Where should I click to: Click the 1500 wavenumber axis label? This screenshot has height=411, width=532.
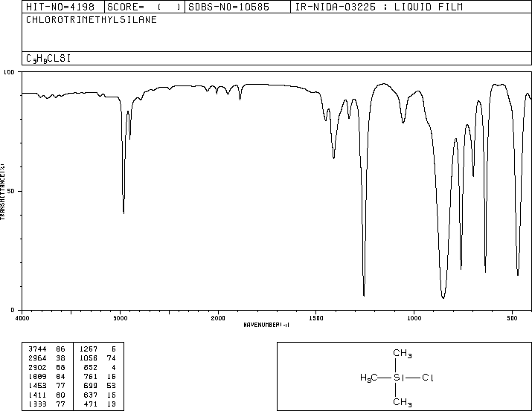[316, 318]
